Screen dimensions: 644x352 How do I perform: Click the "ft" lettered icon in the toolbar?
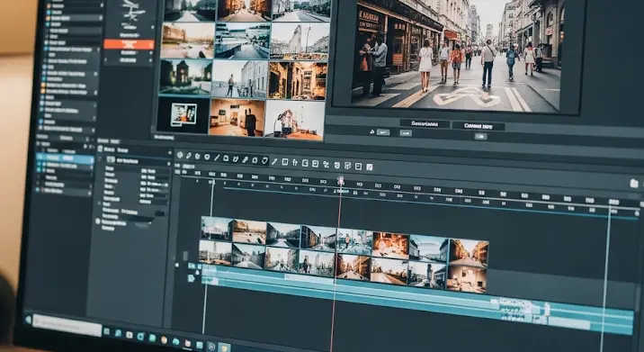(295, 162)
